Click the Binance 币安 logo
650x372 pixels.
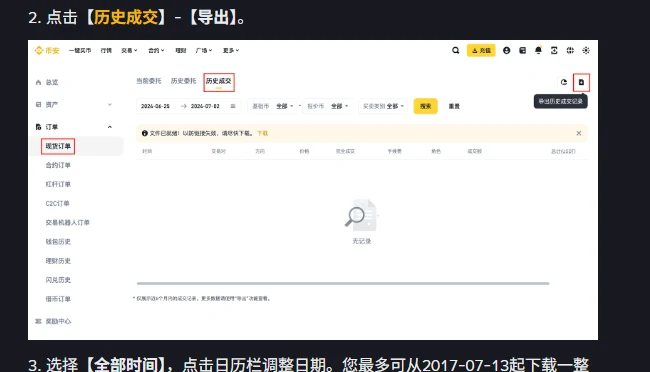pyautogui.click(x=47, y=51)
